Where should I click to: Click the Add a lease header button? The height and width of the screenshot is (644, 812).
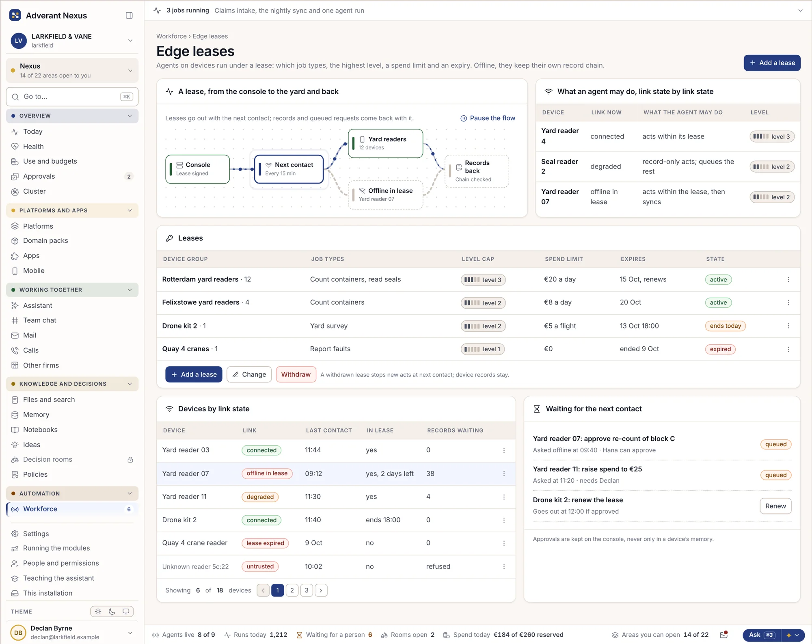point(772,63)
